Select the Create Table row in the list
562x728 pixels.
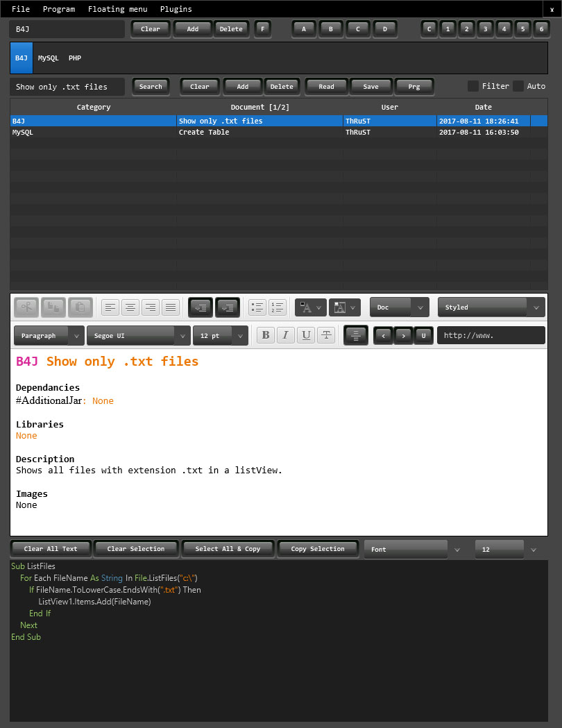point(208,132)
